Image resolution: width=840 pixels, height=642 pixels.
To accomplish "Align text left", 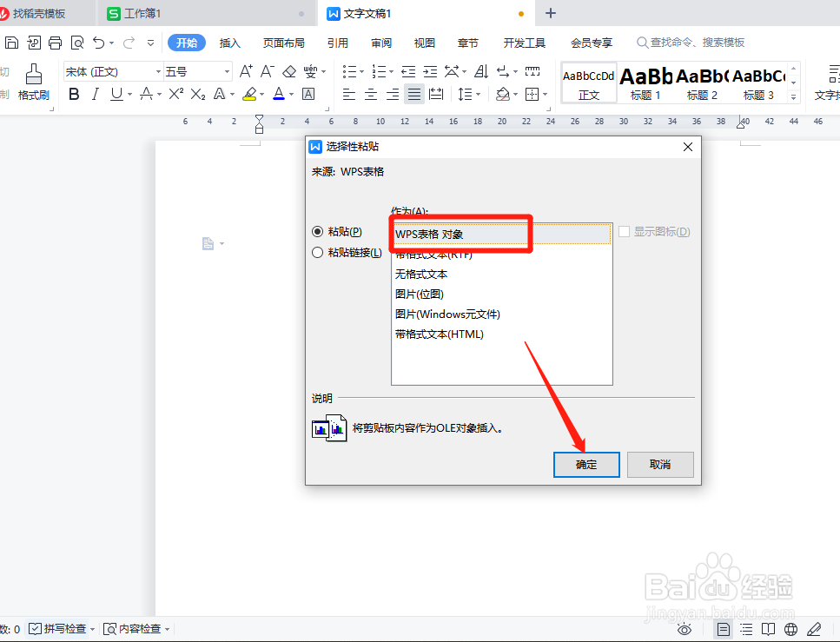I will [348, 95].
